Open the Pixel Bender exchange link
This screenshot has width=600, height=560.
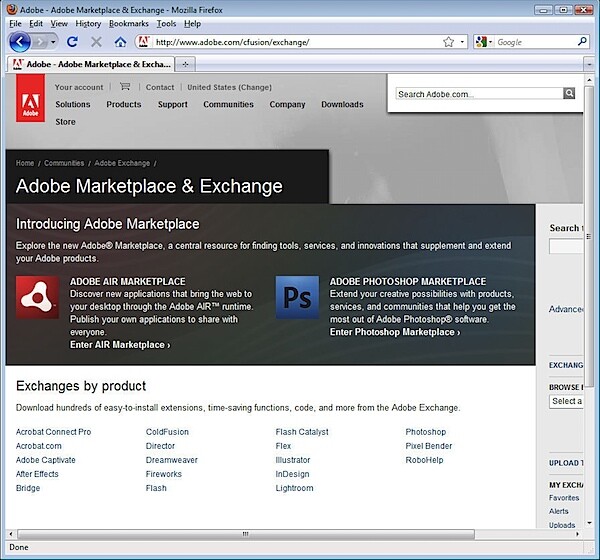[x=429, y=446]
